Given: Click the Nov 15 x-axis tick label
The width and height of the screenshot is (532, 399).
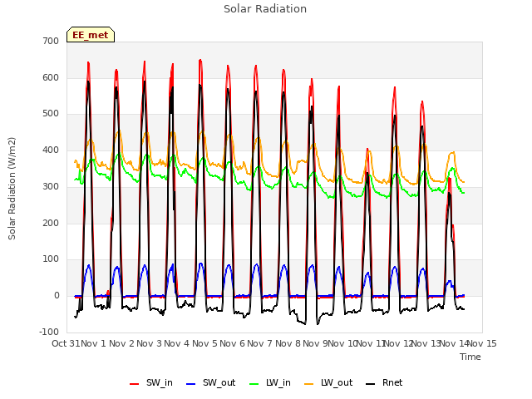Looking at the screenshot, I should coord(482,343).
